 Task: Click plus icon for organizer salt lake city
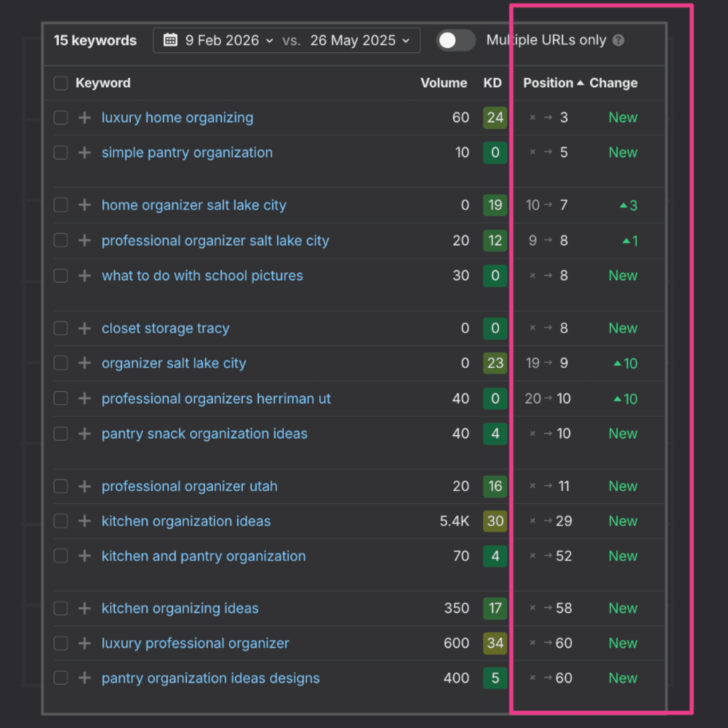point(84,363)
